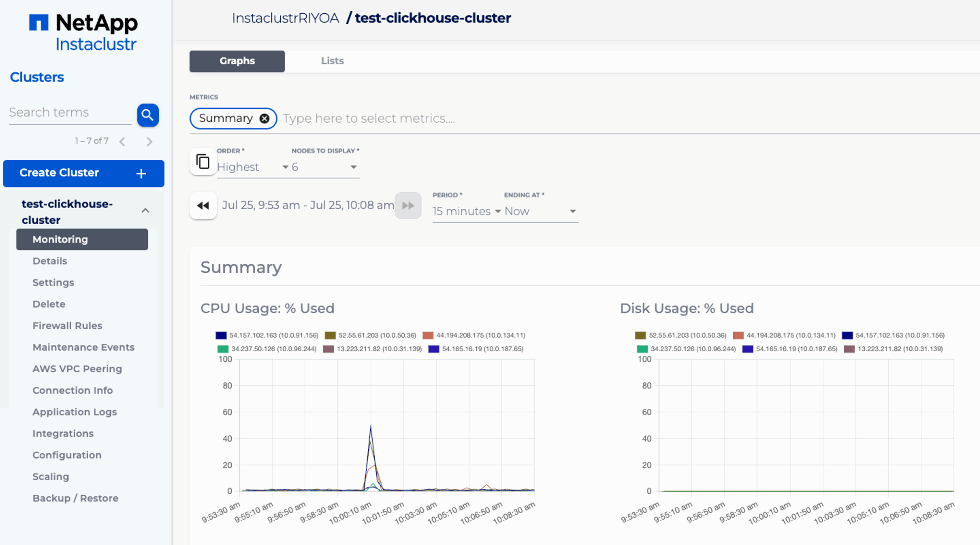Focus the metrics selection input field
Image resolution: width=980 pixels, height=545 pixels.
coord(628,119)
